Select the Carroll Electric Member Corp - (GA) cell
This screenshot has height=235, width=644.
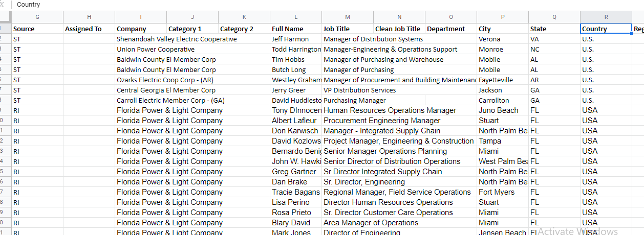(170, 100)
